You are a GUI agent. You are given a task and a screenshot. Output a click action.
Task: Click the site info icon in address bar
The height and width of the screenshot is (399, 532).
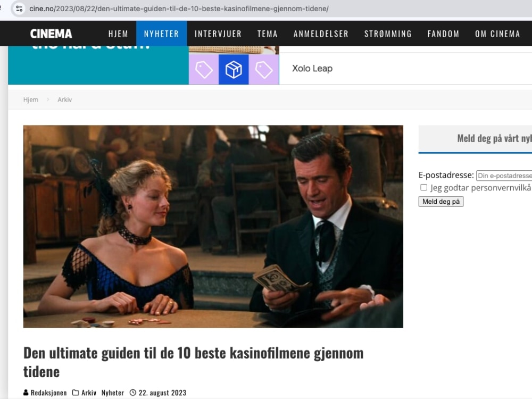point(19,9)
